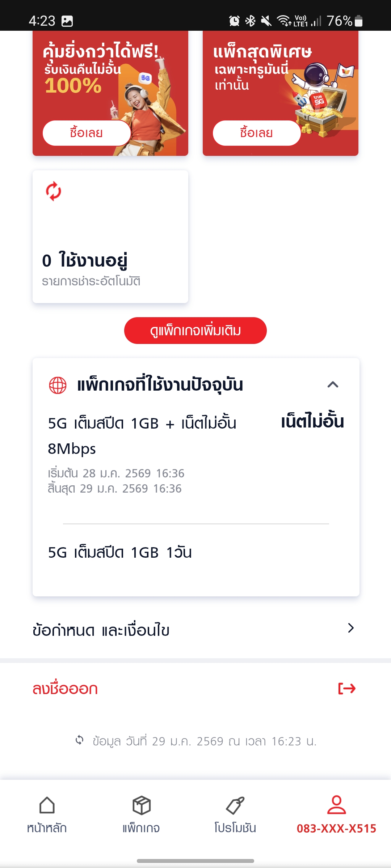This screenshot has height=868, width=391.
Task: Tap the Bluetooth status icon
Action: click(x=250, y=21)
